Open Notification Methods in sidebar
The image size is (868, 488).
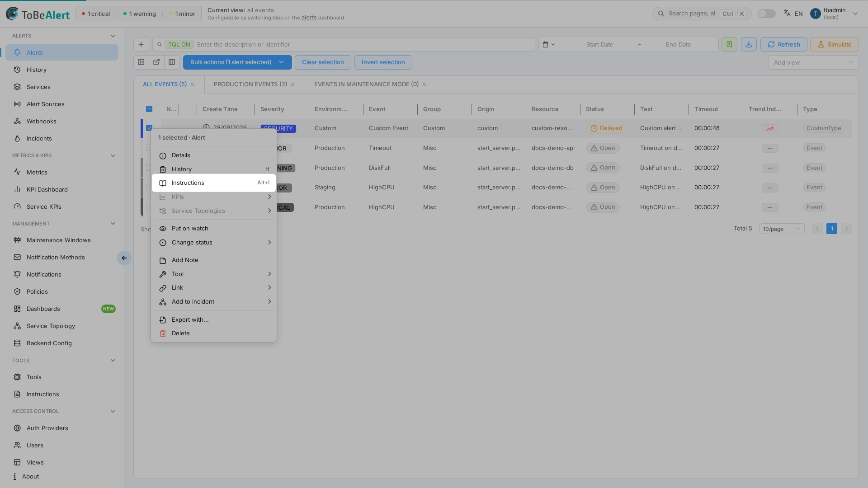point(62,257)
